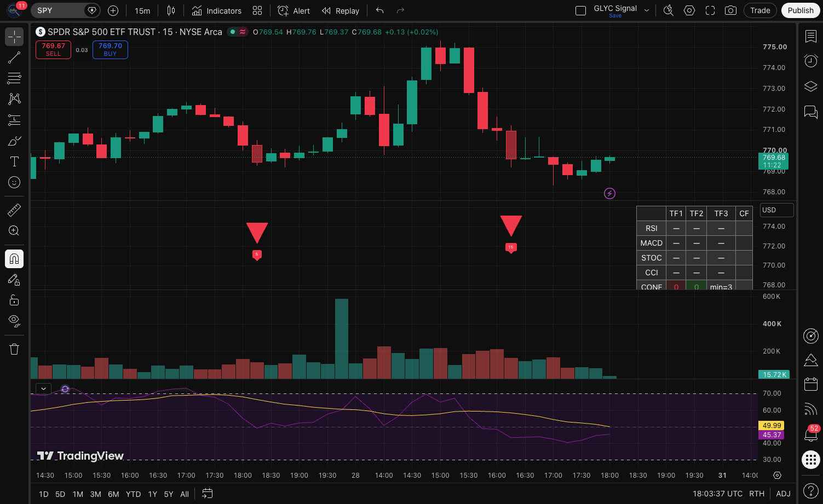
Task: Open the Indicators dialog
Action: (217, 10)
